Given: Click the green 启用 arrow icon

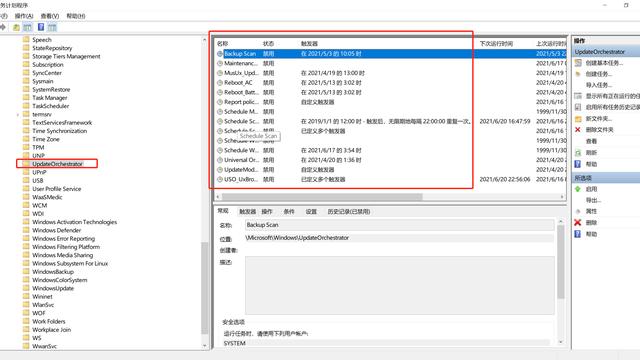Looking at the screenshot, I should pyautogui.click(x=578, y=189).
